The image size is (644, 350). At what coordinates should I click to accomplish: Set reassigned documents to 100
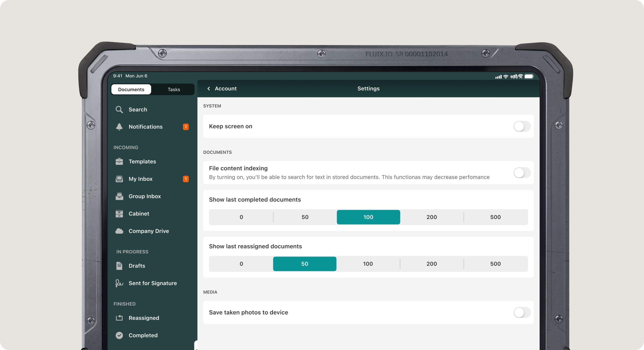(x=368, y=264)
